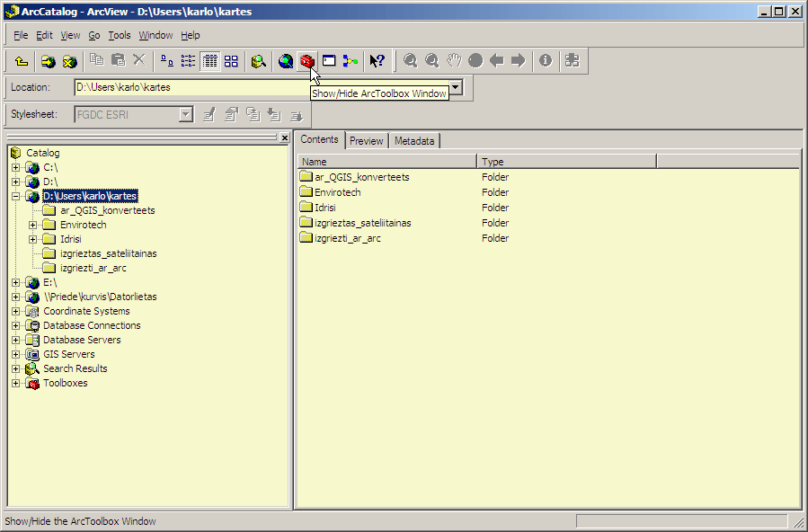Select the Contents tab

(x=319, y=139)
